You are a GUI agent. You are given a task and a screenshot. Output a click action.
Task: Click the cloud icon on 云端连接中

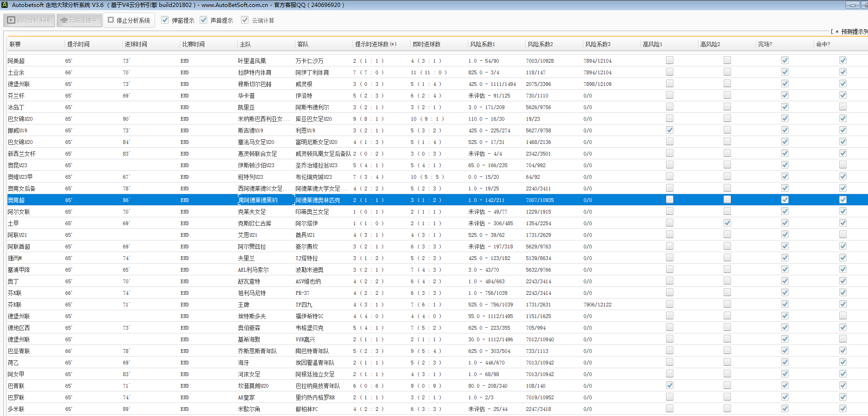64,20
